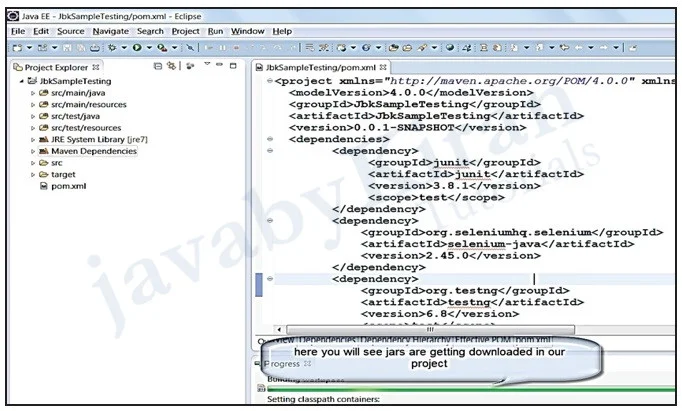Expand the src/main/resources folder
682x411 pixels.
point(33,105)
